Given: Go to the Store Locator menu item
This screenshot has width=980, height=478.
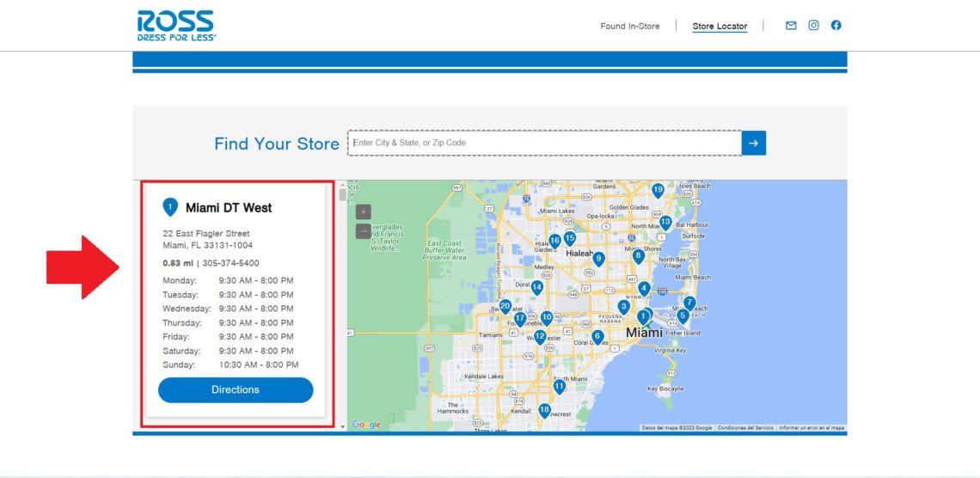Looking at the screenshot, I should (x=720, y=27).
